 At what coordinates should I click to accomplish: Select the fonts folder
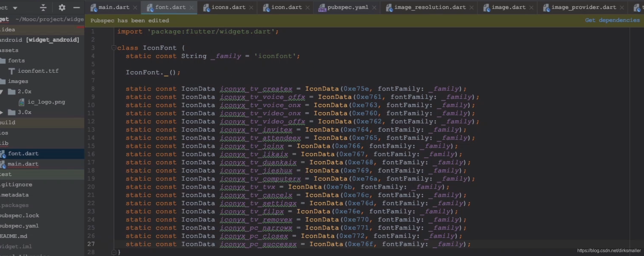16,61
